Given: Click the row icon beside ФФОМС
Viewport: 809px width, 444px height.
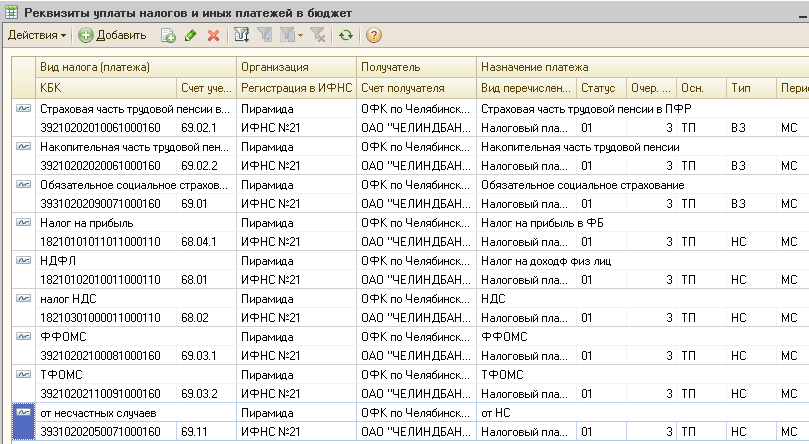Looking at the screenshot, I should click(24, 336).
